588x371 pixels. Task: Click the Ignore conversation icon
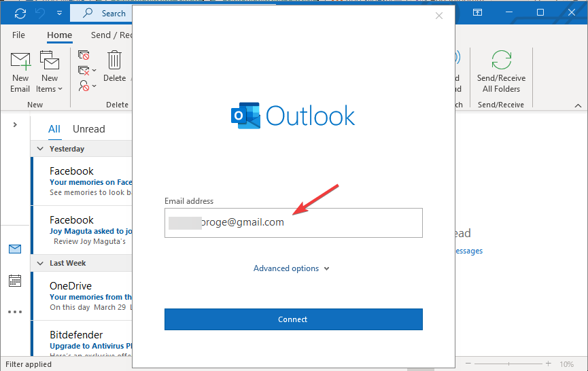[x=84, y=56]
